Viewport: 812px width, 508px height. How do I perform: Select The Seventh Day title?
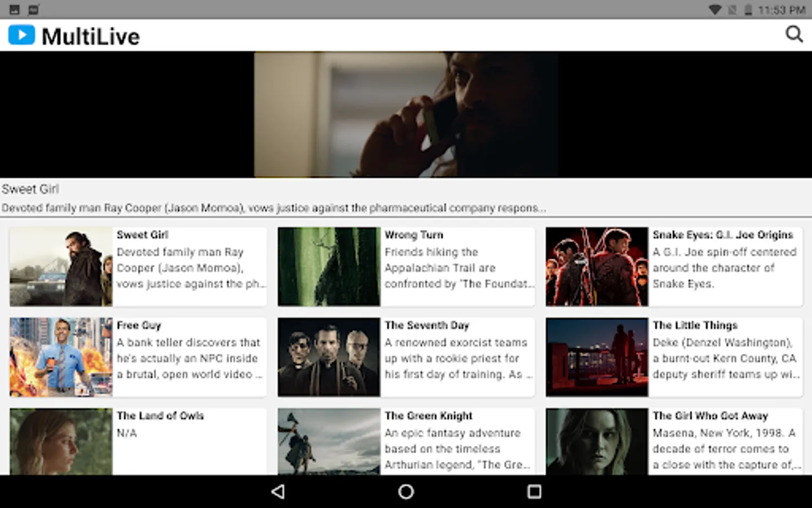click(427, 325)
